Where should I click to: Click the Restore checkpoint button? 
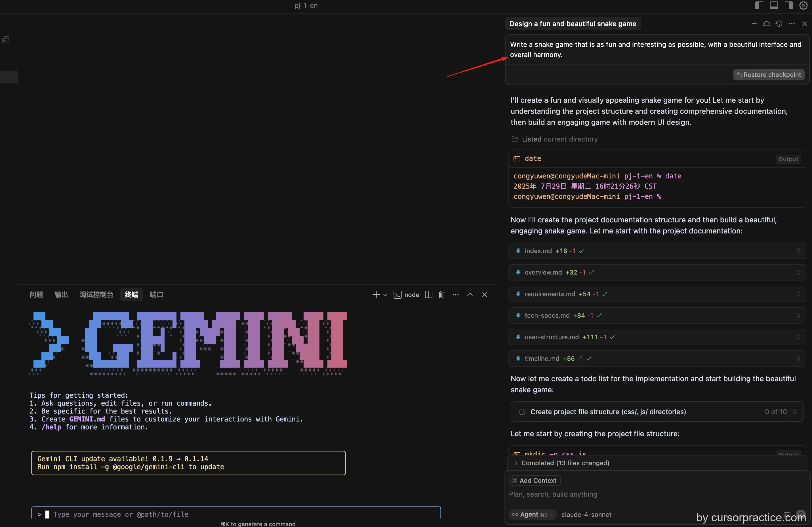[769, 75]
